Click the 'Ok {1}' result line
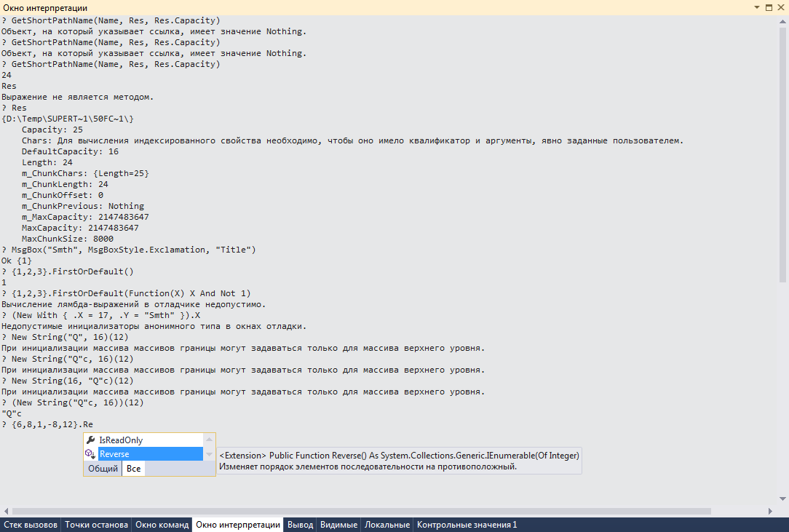Screen dimensions: 789x532 coord(17,261)
